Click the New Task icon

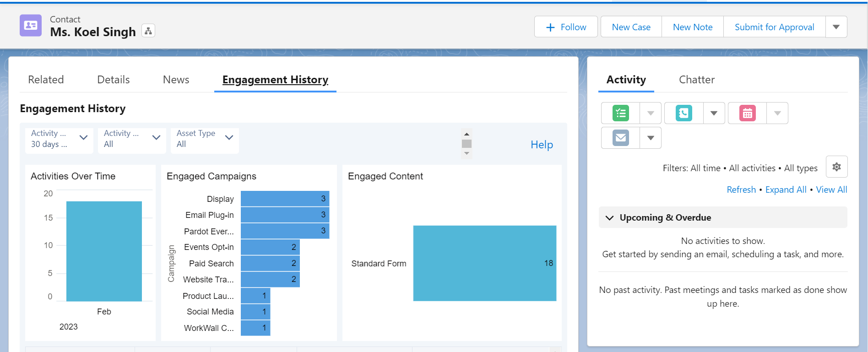click(621, 113)
